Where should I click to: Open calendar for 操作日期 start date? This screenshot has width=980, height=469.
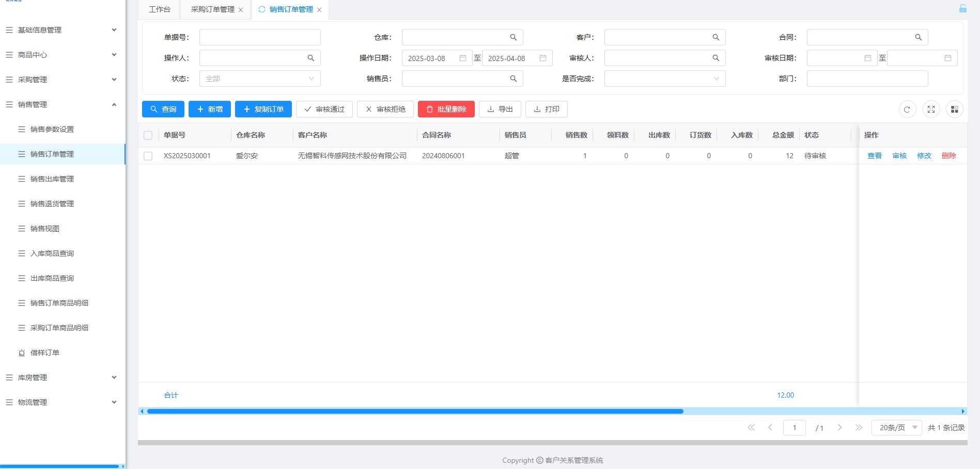(463, 58)
